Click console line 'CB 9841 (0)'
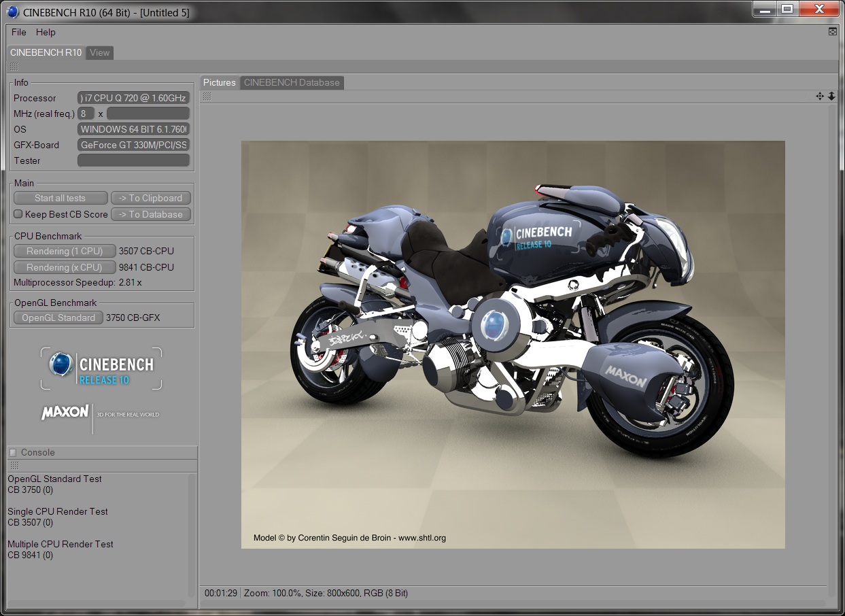Viewport: 845px width, 616px height. (31, 555)
